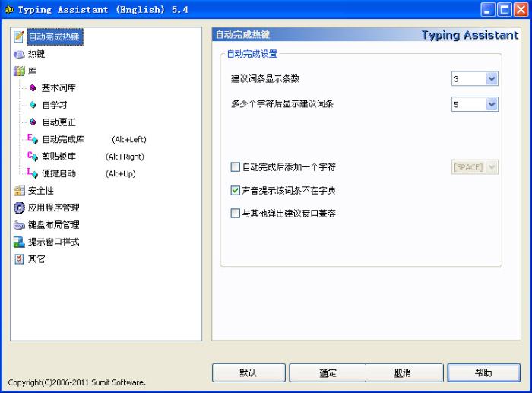532x393 pixels.
Task: Click the checklist icon beside 其它
Action: pos(19,259)
